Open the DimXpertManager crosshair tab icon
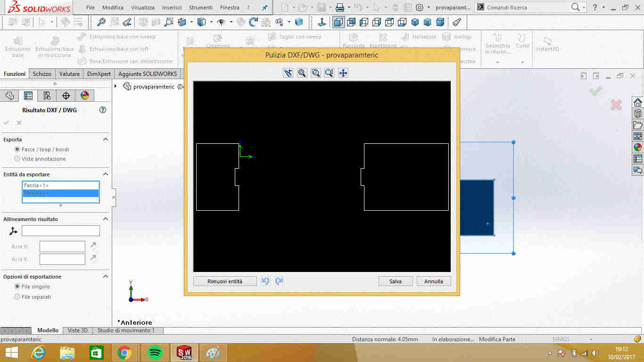The width and height of the screenshot is (644, 362). 66,96
